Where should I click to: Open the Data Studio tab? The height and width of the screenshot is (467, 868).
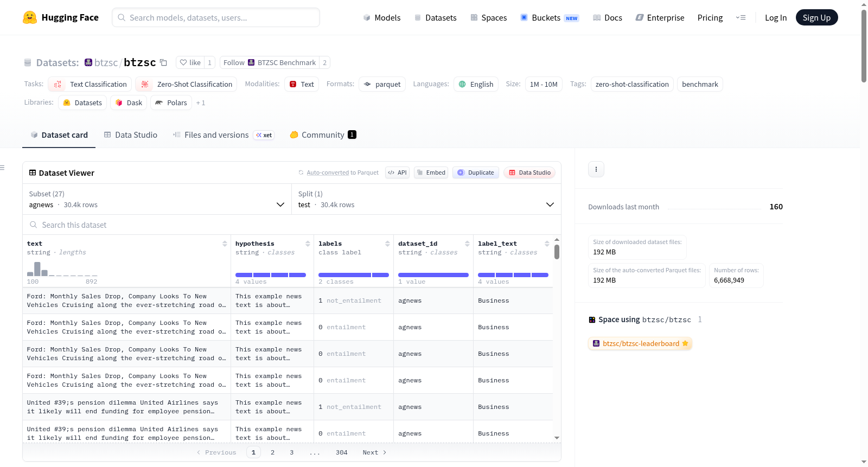click(x=130, y=135)
